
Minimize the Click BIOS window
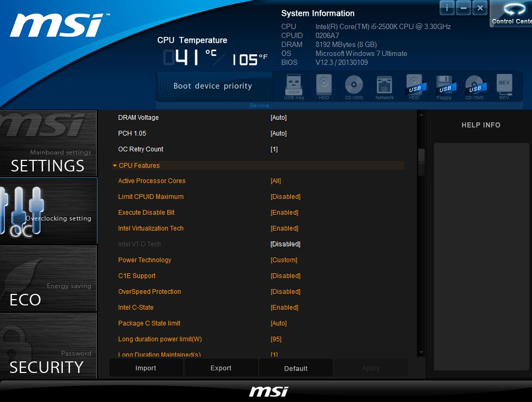[x=463, y=8]
